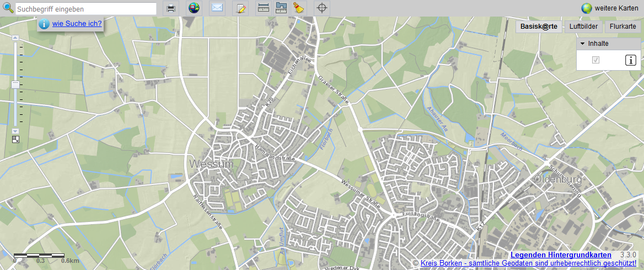Click the envelope email icon
This screenshot has width=644, height=270.
pos(217,8)
